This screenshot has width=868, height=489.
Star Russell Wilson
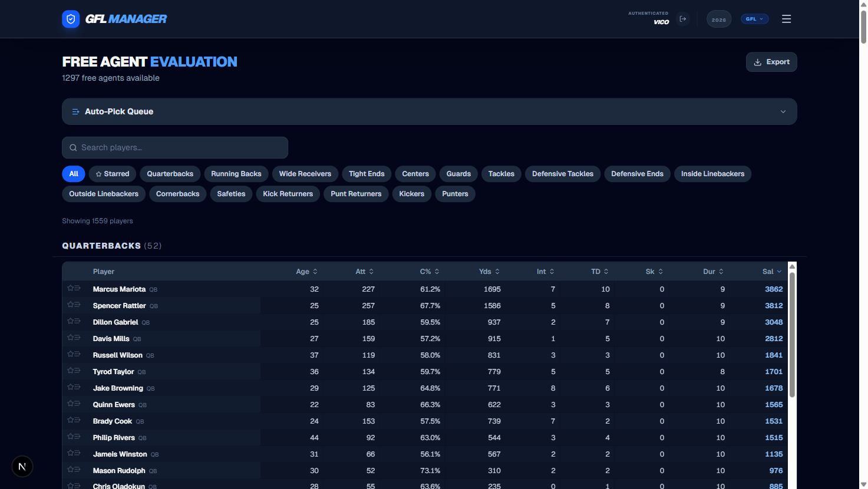point(70,354)
